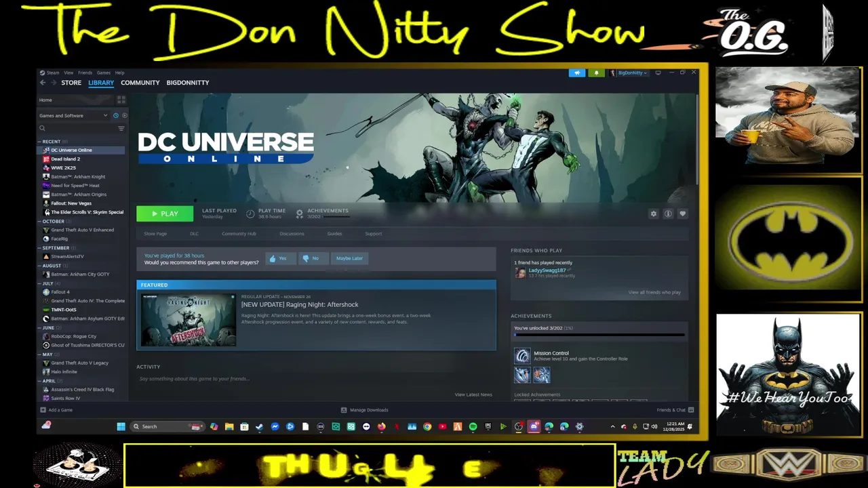Click the library search field
This screenshot has height=488, width=868.
point(77,128)
